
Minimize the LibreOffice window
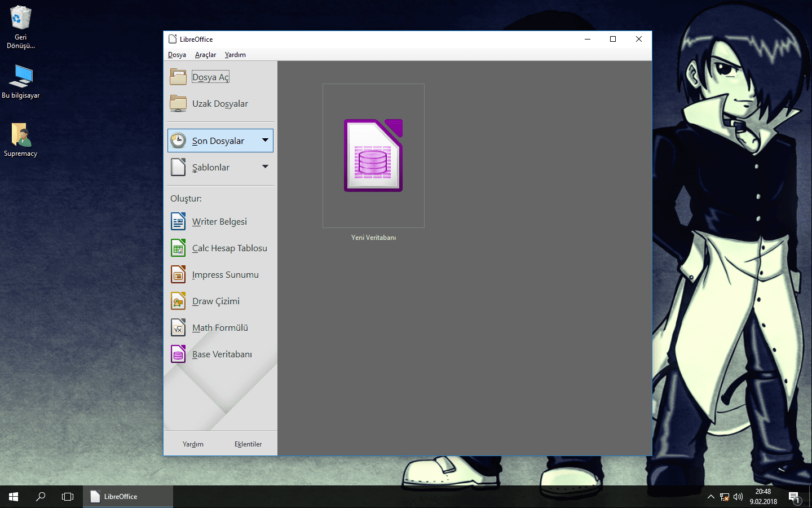(588, 39)
